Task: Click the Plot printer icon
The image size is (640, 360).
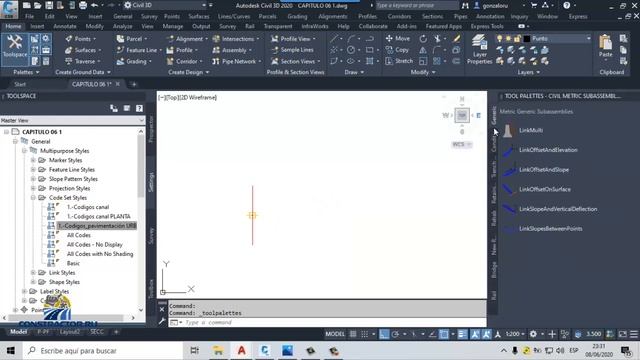Action: [x=83, y=5]
